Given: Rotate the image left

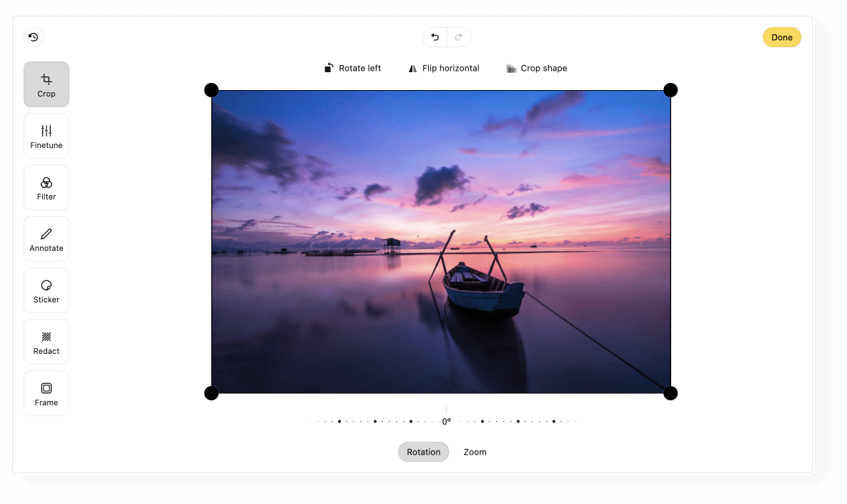Looking at the screenshot, I should (x=352, y=68).
